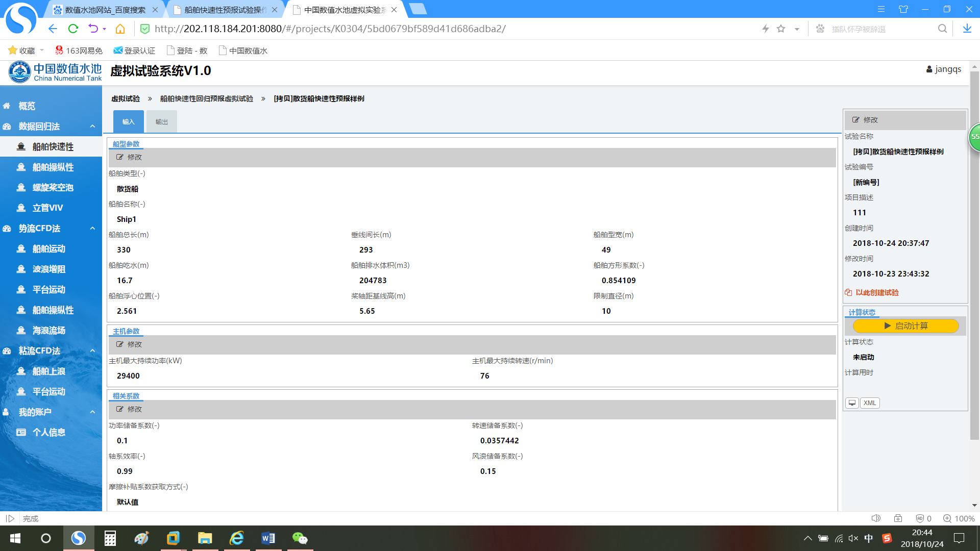Image resolution: width=980 pixels, height=551 pixels.
Task: Click the XML export button
Action: [870, 403]
